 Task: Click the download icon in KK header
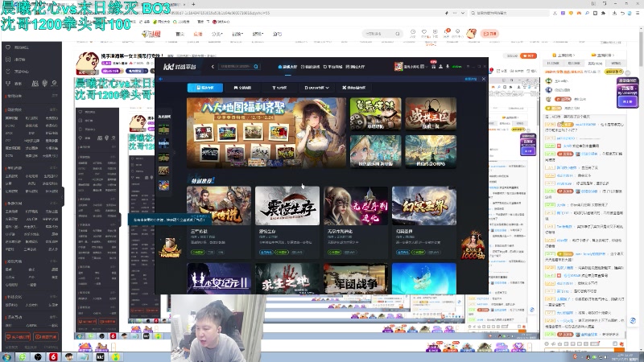pyautogui.click(x=448, y=67)
